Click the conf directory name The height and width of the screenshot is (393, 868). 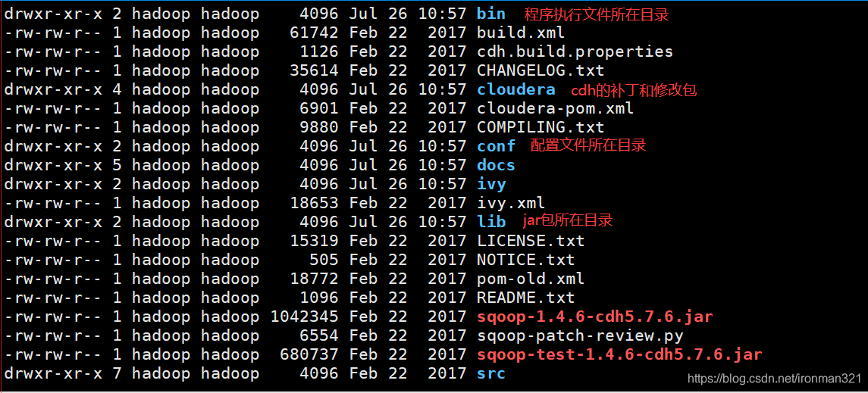[496, 146]
